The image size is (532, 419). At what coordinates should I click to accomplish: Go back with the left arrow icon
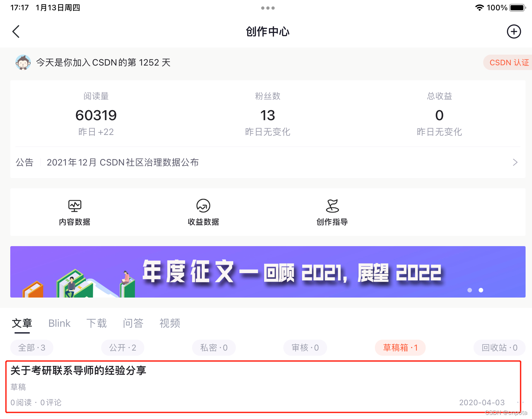coord(16,31)
